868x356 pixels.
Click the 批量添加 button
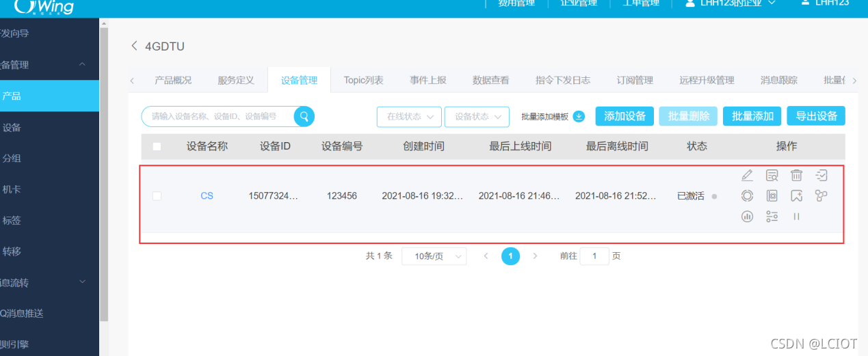[x=752, y=116]
